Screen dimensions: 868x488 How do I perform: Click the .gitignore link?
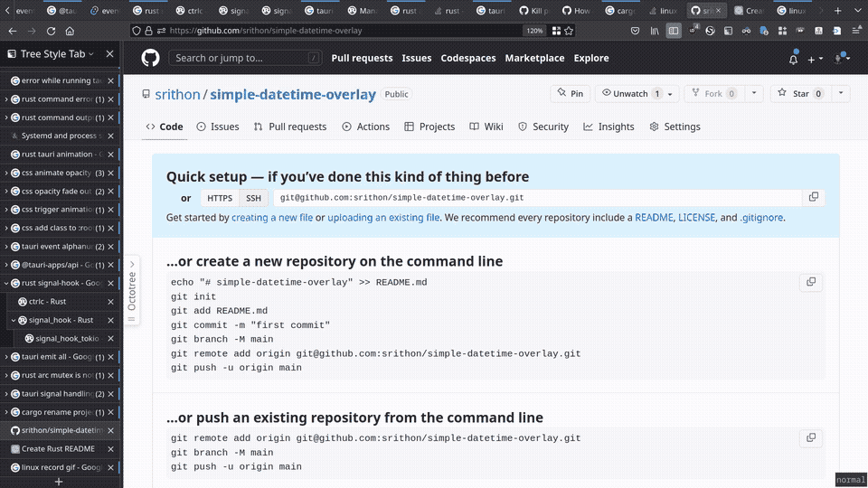point(761,218)
